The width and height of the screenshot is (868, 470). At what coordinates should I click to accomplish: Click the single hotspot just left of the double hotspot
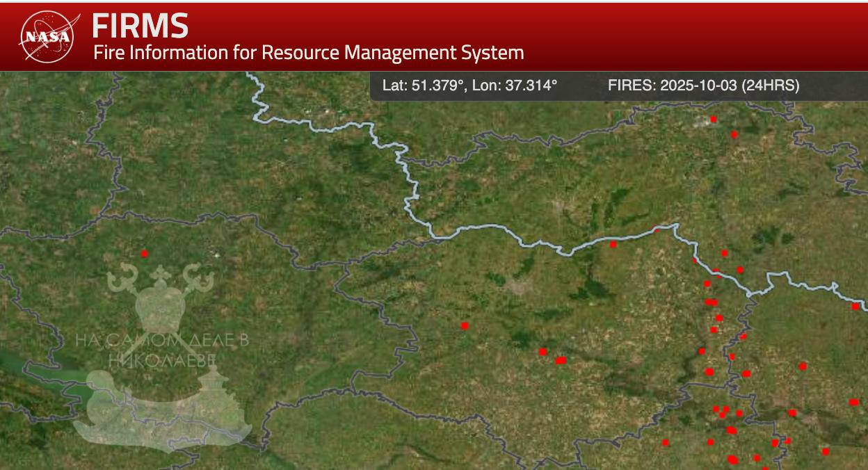(543, 352)
